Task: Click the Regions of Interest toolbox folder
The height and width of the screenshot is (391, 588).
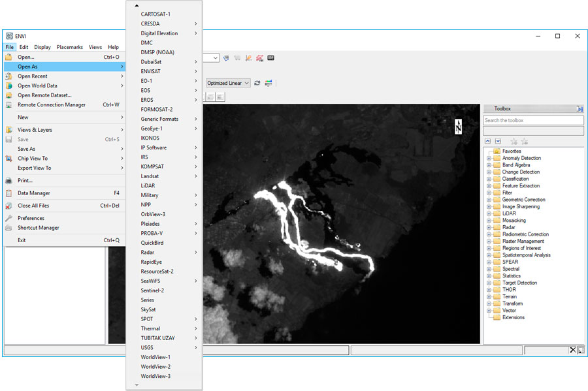Action: pos(517,248)
